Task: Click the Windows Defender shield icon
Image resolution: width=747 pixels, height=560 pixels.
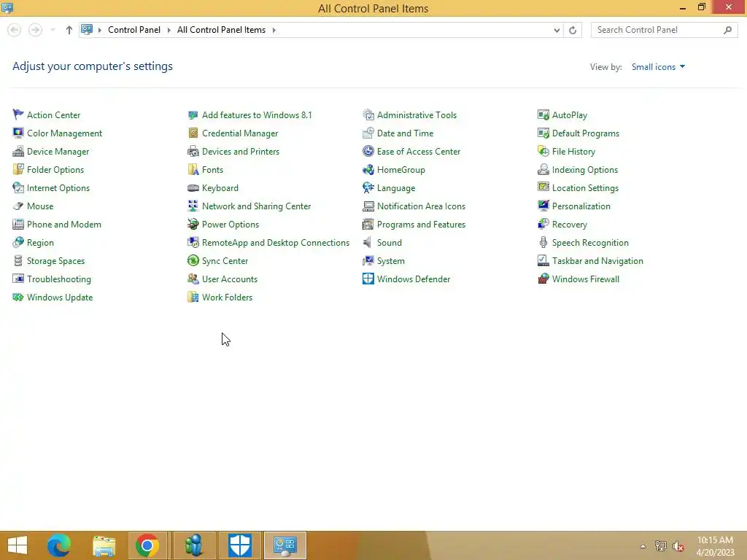Action: tap(368, 279)
